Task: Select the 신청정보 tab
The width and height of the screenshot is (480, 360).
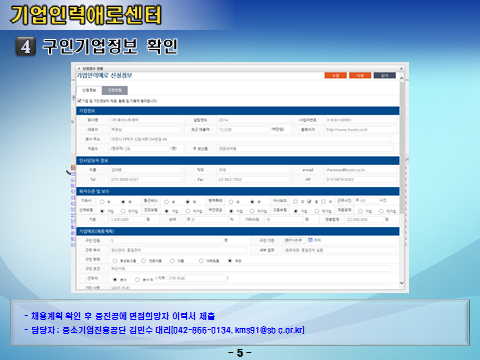Action: point(89,90)
